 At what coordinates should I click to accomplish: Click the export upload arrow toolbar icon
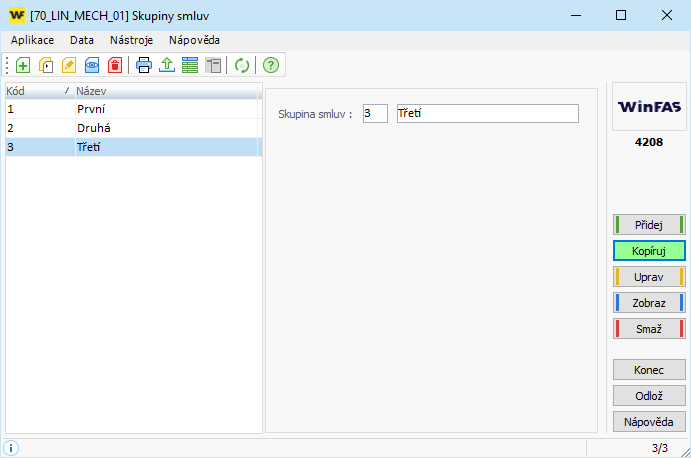167,65
